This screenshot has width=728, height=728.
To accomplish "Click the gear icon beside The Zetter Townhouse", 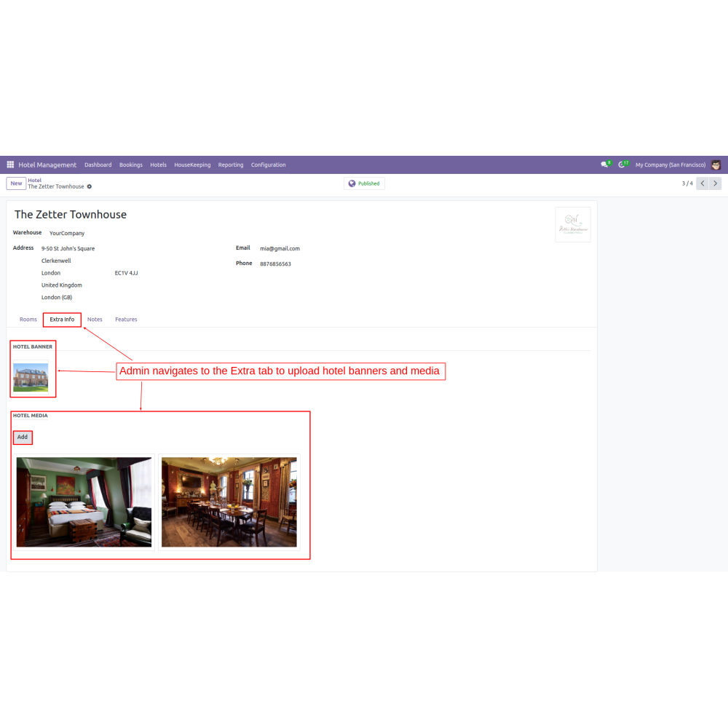I will pos(90,187).
